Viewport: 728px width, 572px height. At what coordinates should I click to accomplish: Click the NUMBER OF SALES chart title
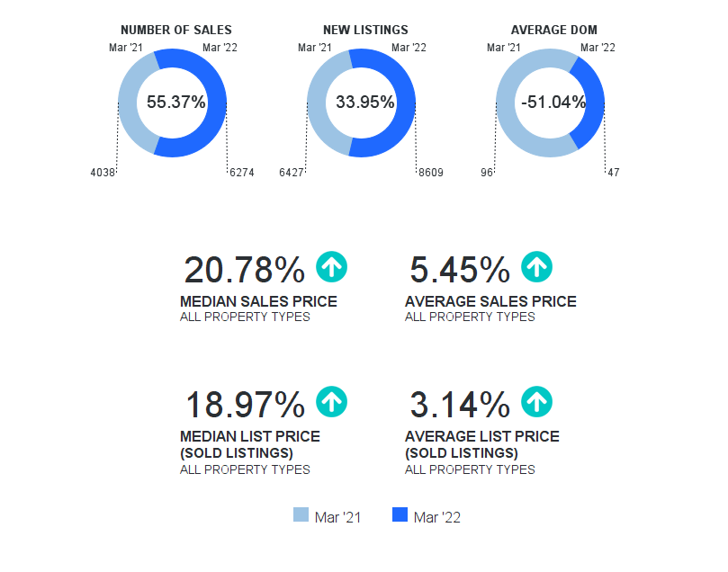coord(176,31)
